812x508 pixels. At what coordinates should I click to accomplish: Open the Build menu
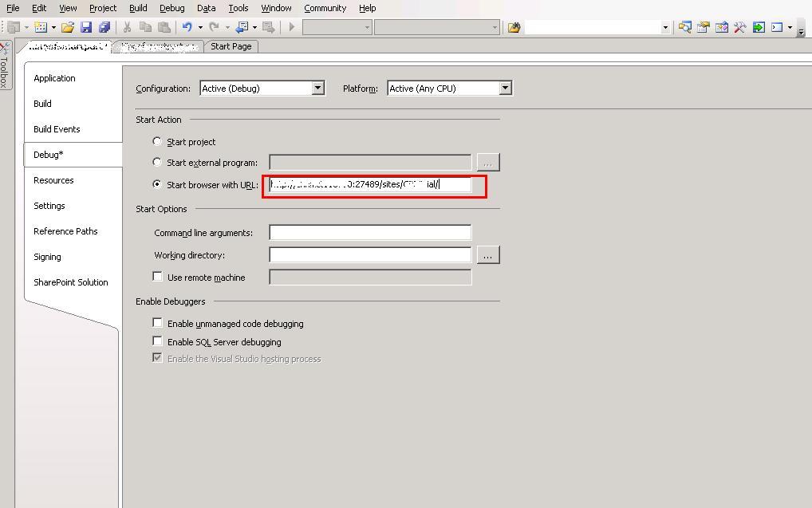point(138,8)
